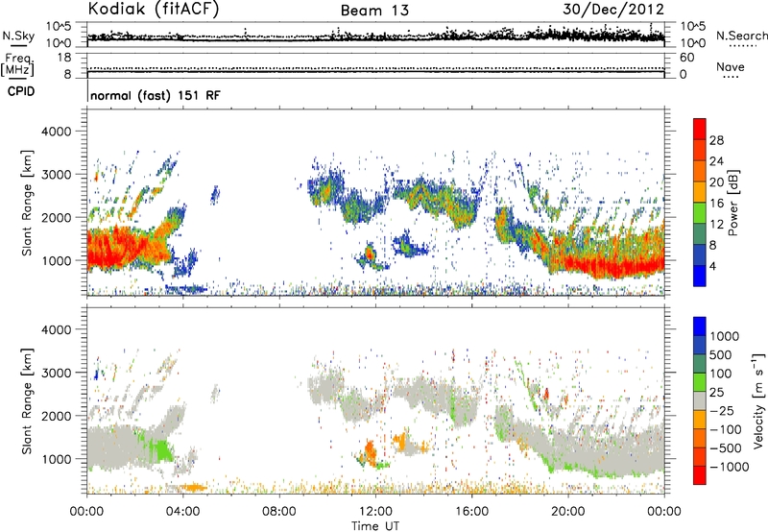Pick the blue top segment of the velocity colorbar

700,326
